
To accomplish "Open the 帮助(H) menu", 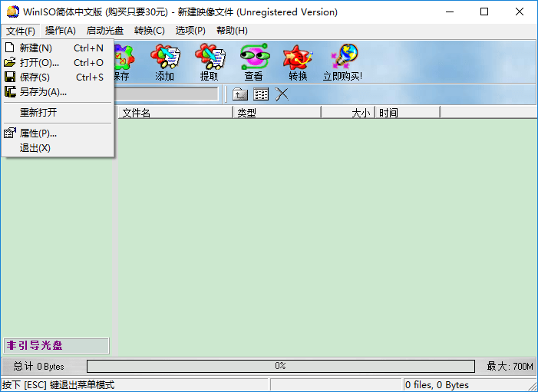I will (x=233, y=31).
